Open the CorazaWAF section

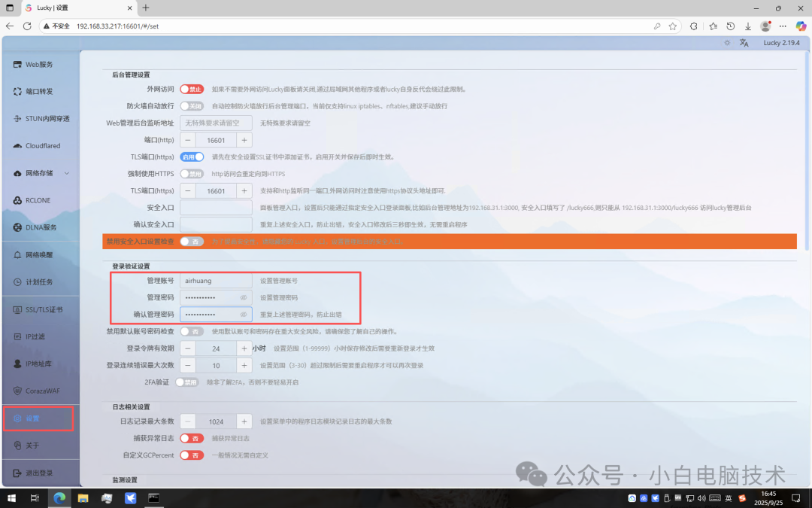[x=36, y=390]
